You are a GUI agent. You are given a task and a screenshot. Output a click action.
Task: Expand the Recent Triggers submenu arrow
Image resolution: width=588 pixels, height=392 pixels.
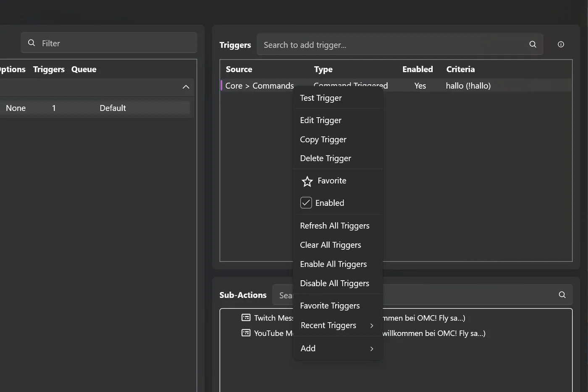pyautogui.click(x=372, y=326)
